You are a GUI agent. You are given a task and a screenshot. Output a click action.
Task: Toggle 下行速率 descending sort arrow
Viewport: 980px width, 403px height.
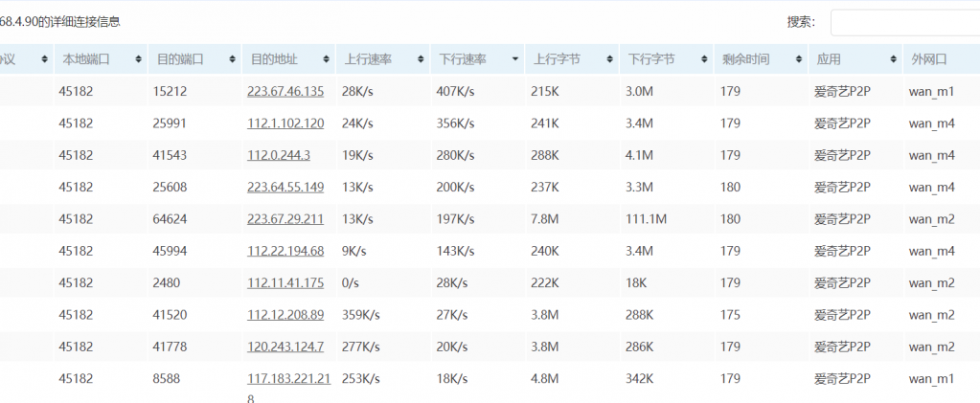(x=515, y=59)
